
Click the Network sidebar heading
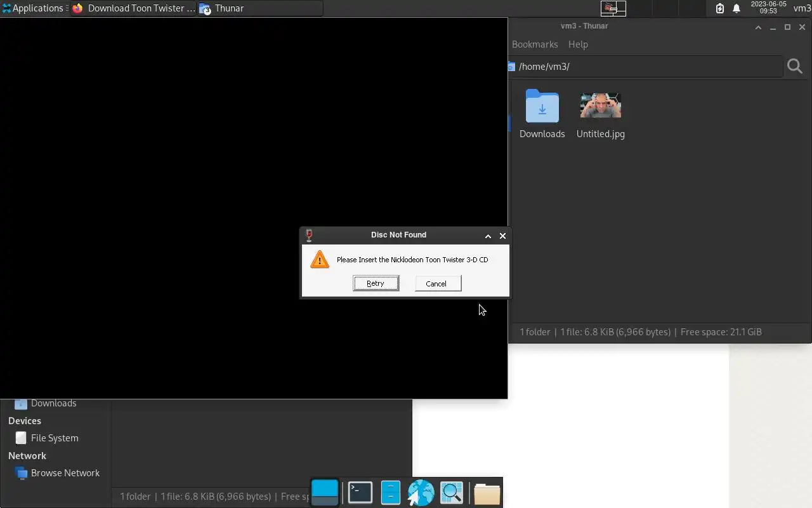click(27, 456)
